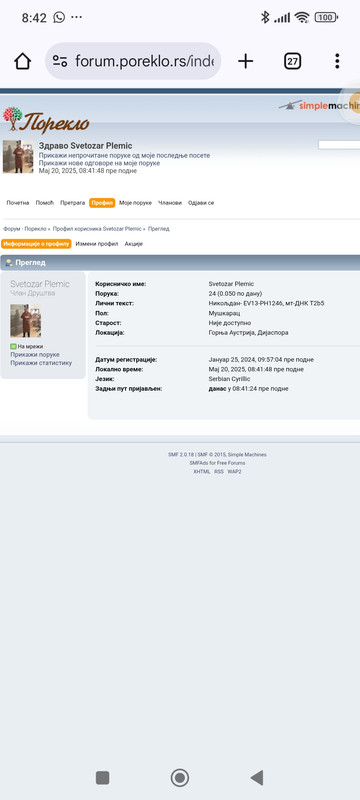
Task: Select Информације о профилу tab
Action: click(36, 244)
